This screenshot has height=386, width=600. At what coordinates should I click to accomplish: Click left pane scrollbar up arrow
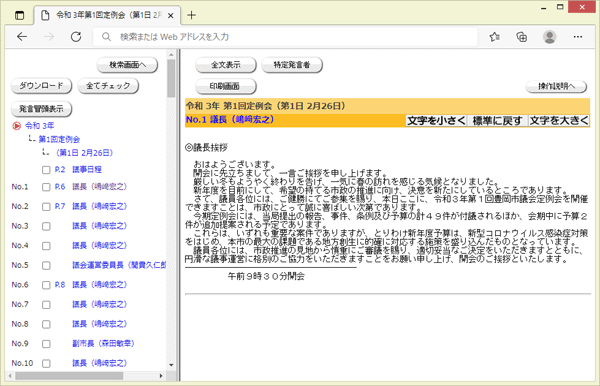coord(171,55)
